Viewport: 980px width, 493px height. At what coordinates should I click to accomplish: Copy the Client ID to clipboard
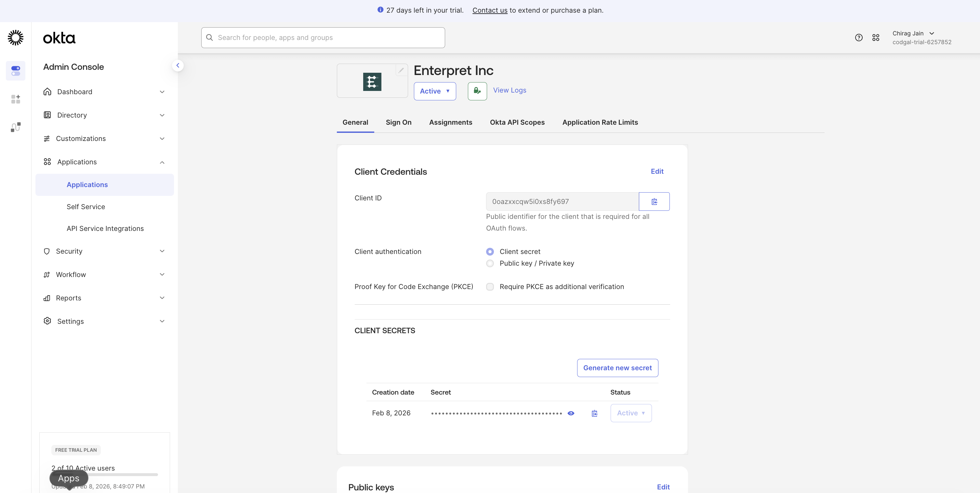click(x=654, y=201)
